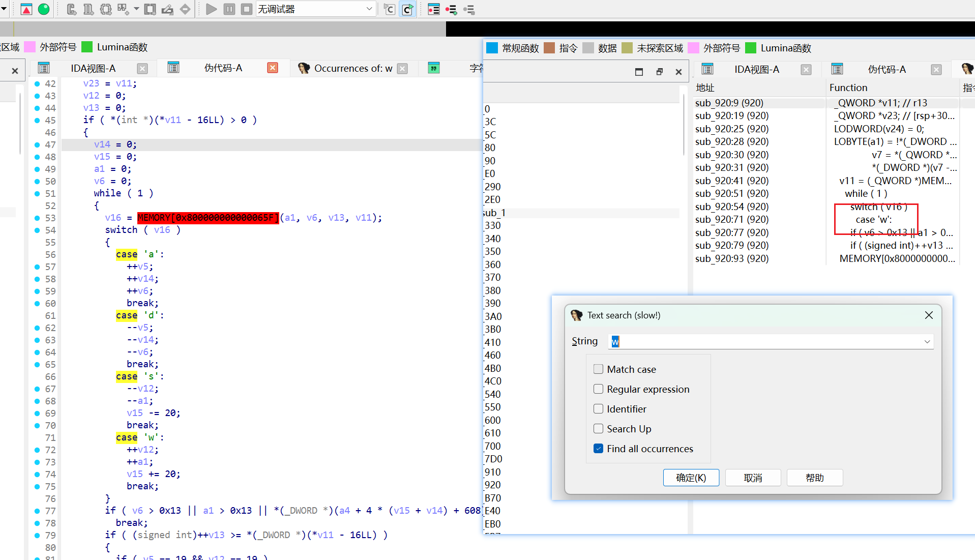The height and width of the screenshot is (560, 975).
Task: Enable the Match case checkbox
Action: [x=598, y=369]
